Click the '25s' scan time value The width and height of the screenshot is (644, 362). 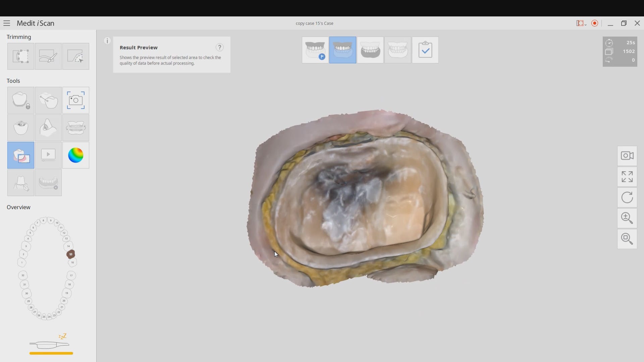coord(631,43)
